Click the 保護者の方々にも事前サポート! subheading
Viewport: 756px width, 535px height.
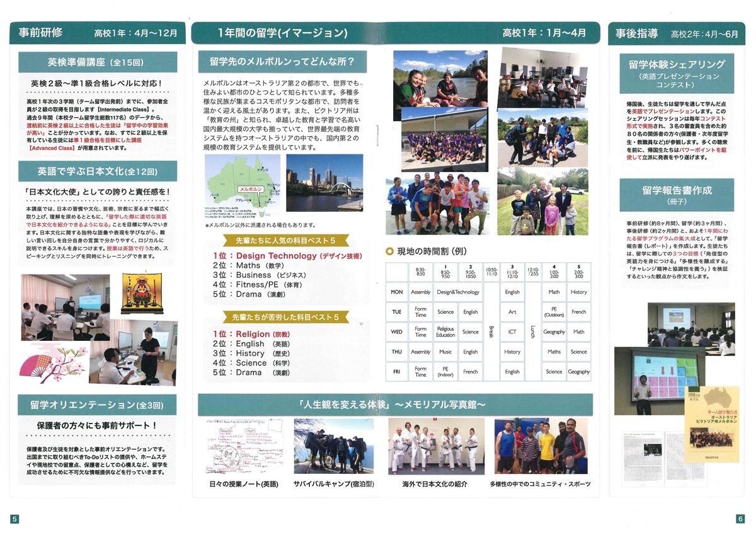(97, 425)
